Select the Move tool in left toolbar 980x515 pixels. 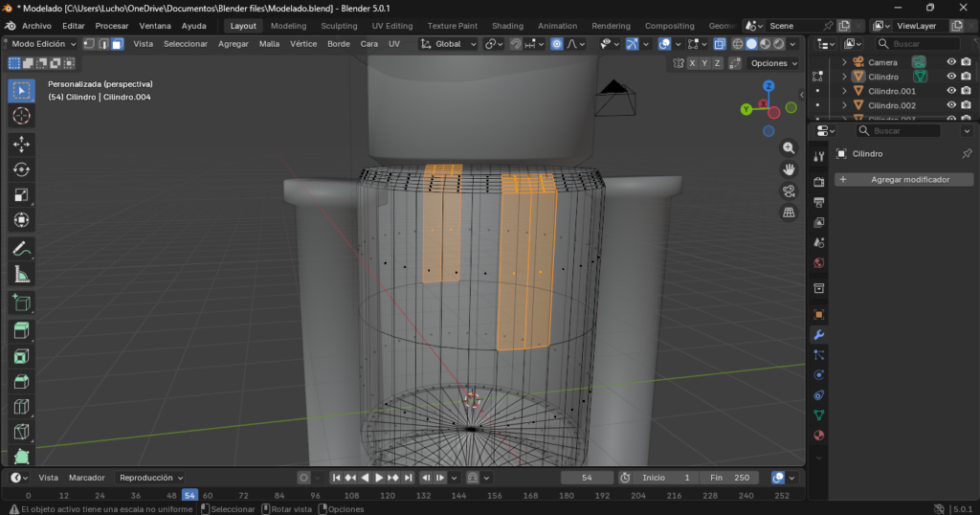point(21,144)
